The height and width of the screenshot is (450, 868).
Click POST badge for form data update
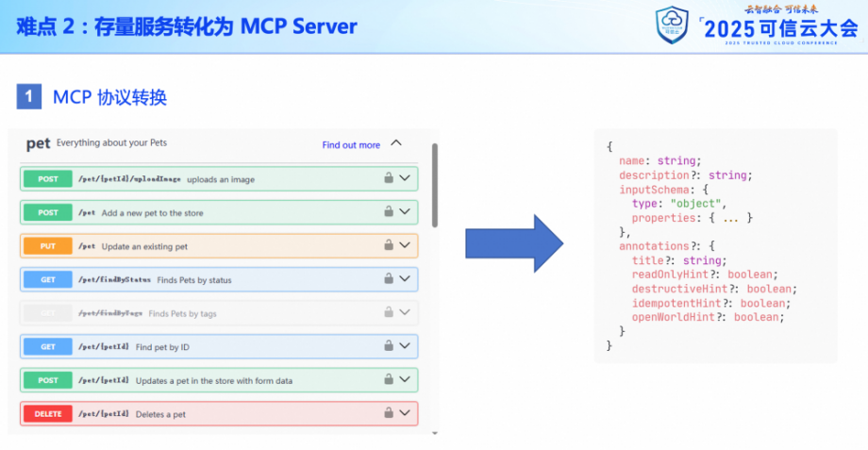pyautogui.click(x=48, y=380)
